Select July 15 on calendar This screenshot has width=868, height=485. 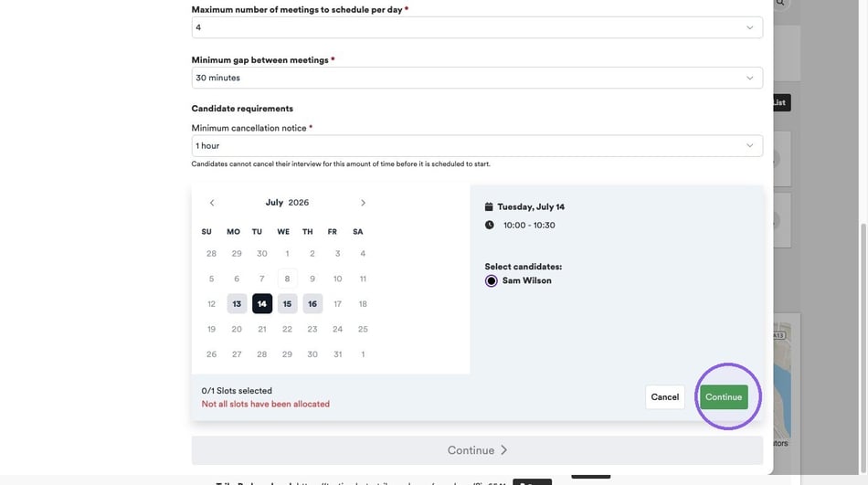tap(287, 304)
